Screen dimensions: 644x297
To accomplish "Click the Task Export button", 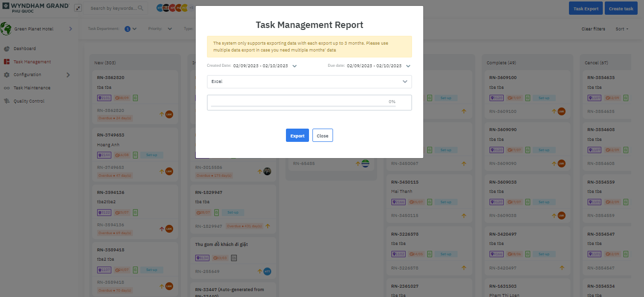I will click(x=586, y=8).
